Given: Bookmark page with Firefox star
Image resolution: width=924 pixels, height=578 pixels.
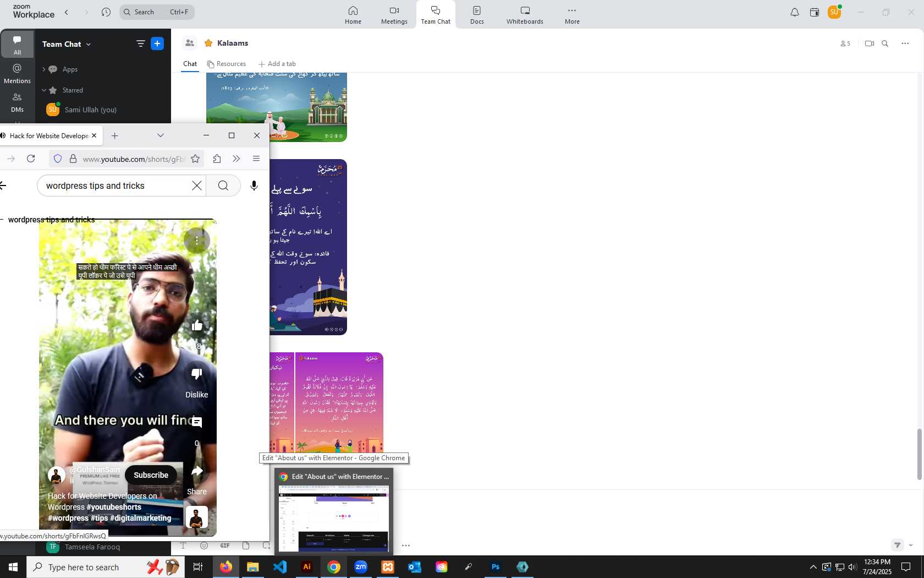Looking at the screenshot, I should (195, 159).
